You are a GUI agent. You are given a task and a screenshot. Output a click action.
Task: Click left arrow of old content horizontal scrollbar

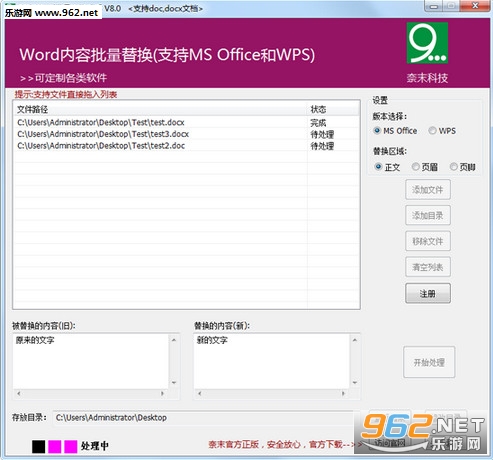pyautogui.click(x=19, y=393)
